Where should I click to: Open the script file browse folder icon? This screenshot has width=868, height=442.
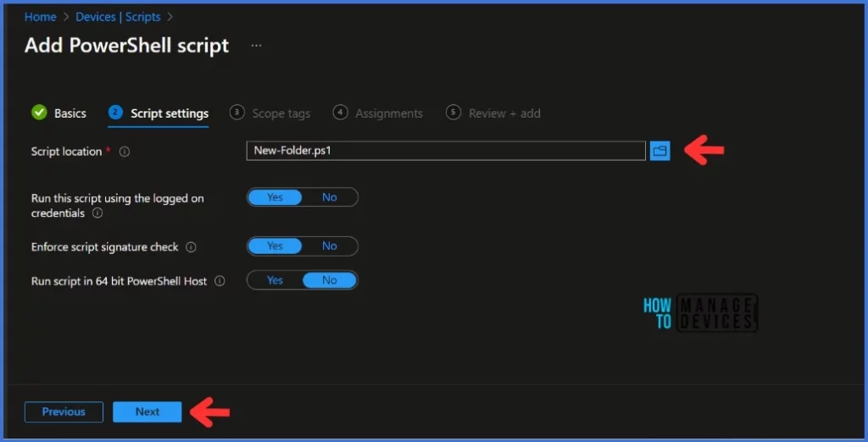pos(659,151)
